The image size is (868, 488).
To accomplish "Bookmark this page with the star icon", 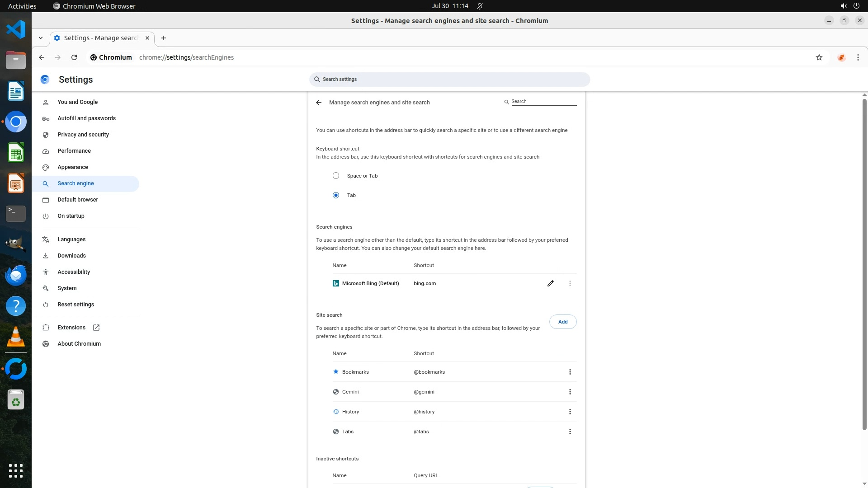I will [819, 57].
